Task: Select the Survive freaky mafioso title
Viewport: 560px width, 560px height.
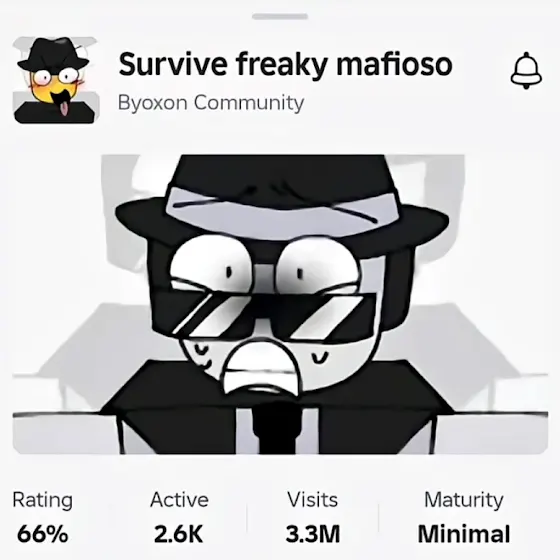Action: [285, 64]
